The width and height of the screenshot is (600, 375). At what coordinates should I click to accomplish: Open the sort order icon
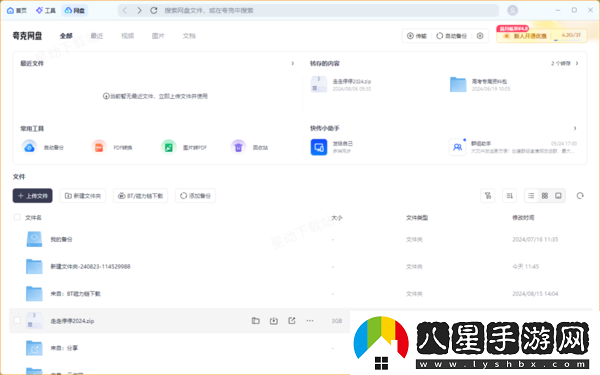pos(510,196)
